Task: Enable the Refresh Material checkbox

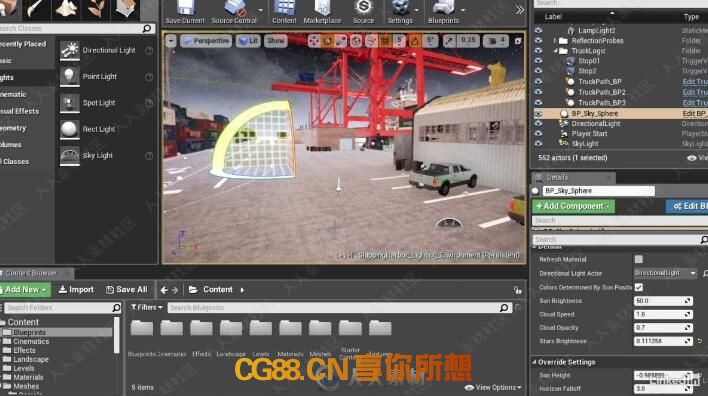Action: tap(638, 259)
